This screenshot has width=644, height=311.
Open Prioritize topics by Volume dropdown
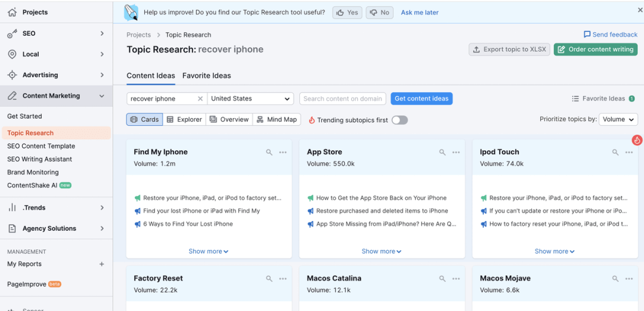[x=618, y=119]
